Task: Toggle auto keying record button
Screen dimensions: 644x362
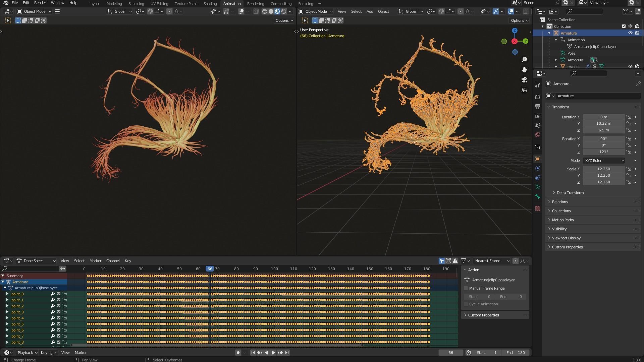Action: click(238, 353)
